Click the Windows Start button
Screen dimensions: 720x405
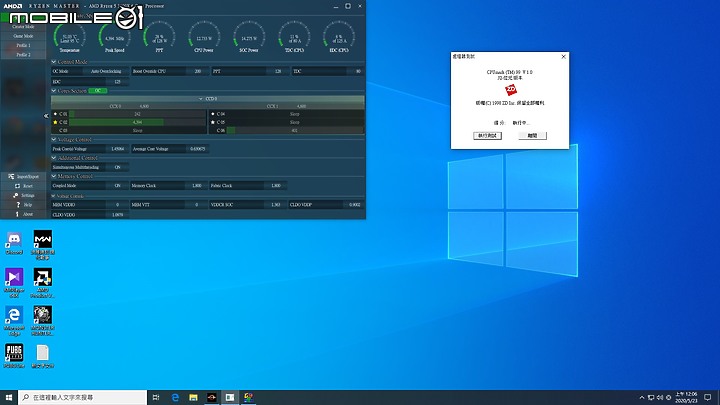[x=9, y=397]
